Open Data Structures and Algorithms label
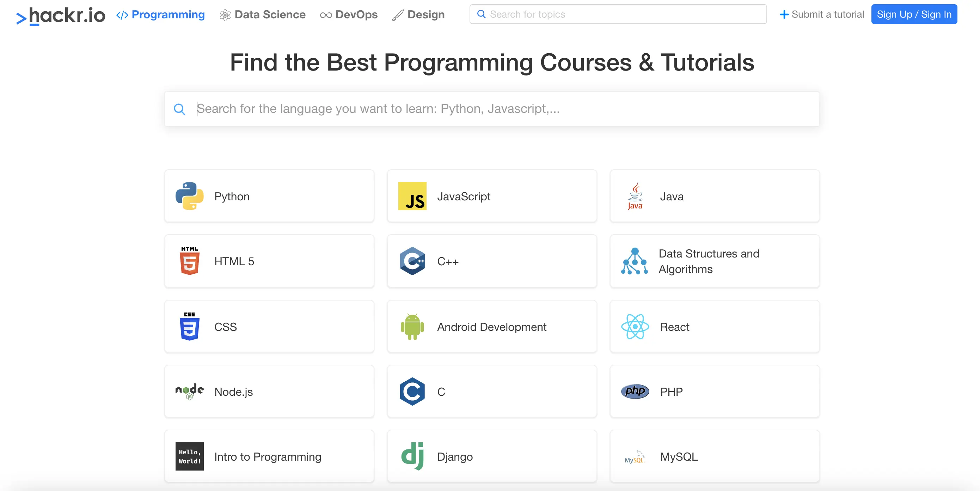 click(709, 261)
